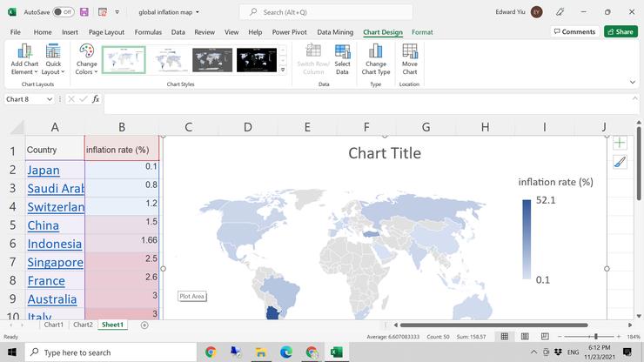Click the Save icon in title bar

(84, 12)
